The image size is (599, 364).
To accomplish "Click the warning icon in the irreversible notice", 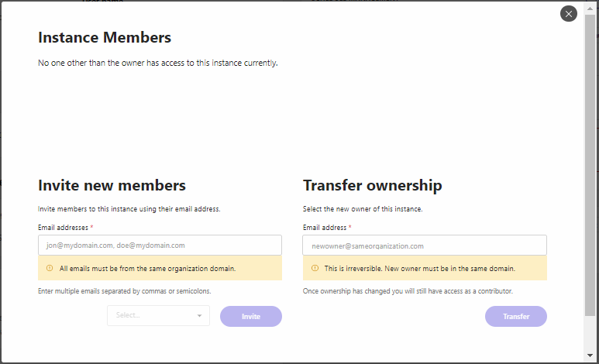I will coord(315,269).
